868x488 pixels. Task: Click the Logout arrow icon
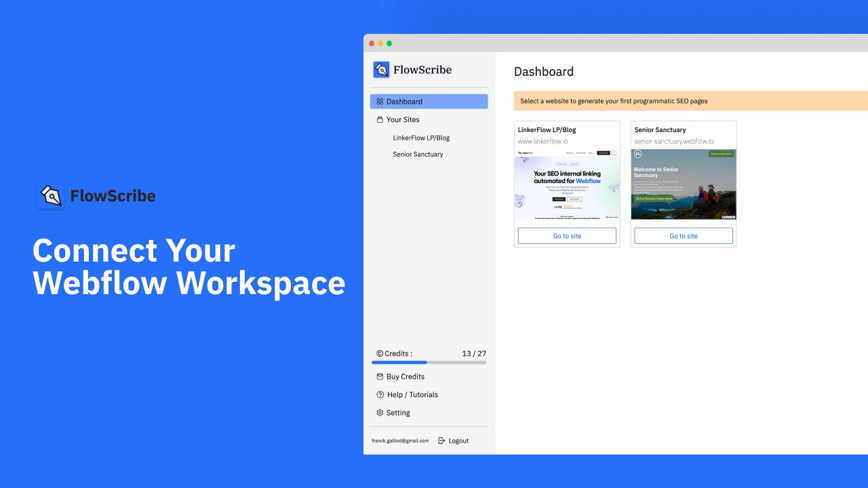[441, 441]
